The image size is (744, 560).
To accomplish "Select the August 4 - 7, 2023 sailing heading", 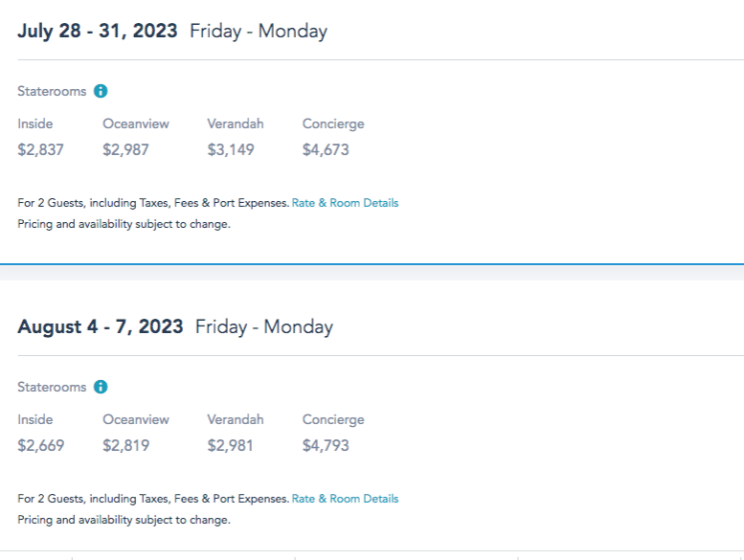I will point(101,326).
